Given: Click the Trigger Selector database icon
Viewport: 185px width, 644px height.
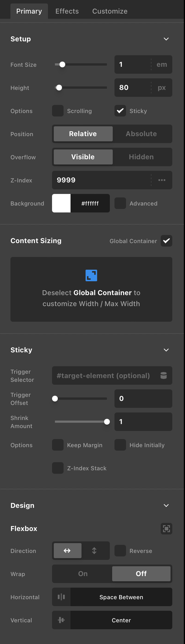Looking at the screenshot, I should tap(164, 375).
